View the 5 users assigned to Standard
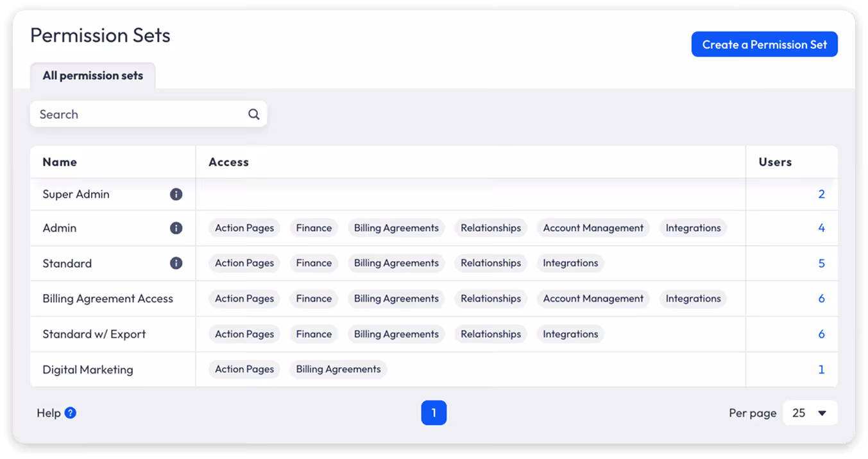Viewport: 868px width, 459px height. coord(821,263)
